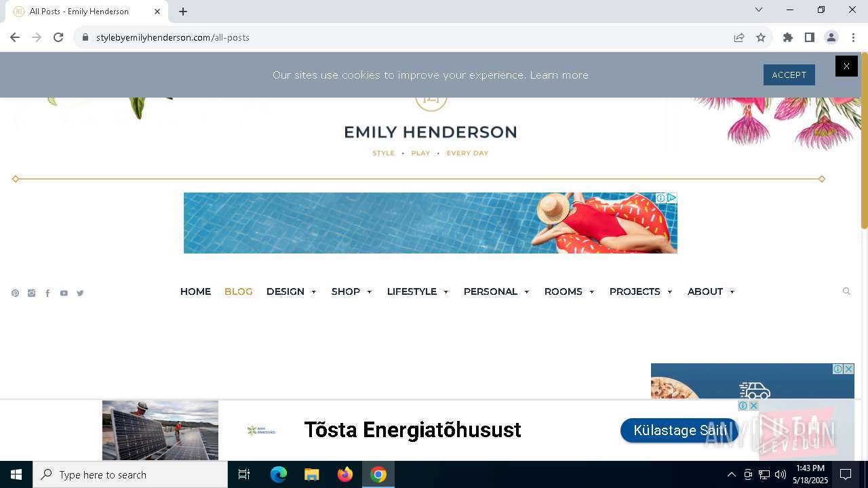Expand the ABOUT dropdown arrow
The height and width of the screenshot is (488, 868).
[732, 292]
